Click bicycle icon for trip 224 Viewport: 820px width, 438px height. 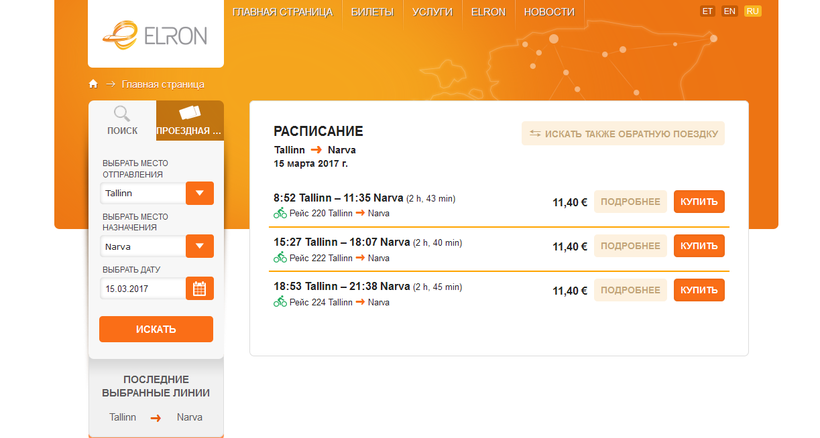coord(280,301)
